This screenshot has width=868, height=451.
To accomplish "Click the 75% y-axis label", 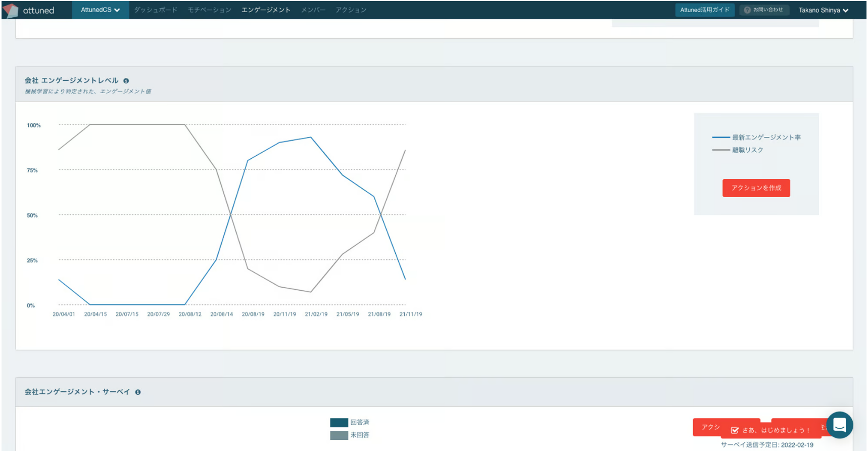I will click(32, 171).
